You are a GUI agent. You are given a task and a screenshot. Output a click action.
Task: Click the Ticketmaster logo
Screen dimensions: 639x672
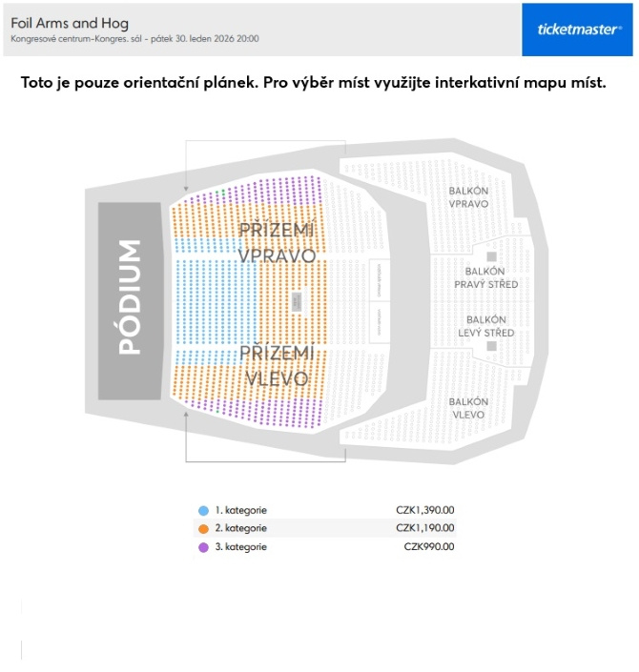(579, 30)
